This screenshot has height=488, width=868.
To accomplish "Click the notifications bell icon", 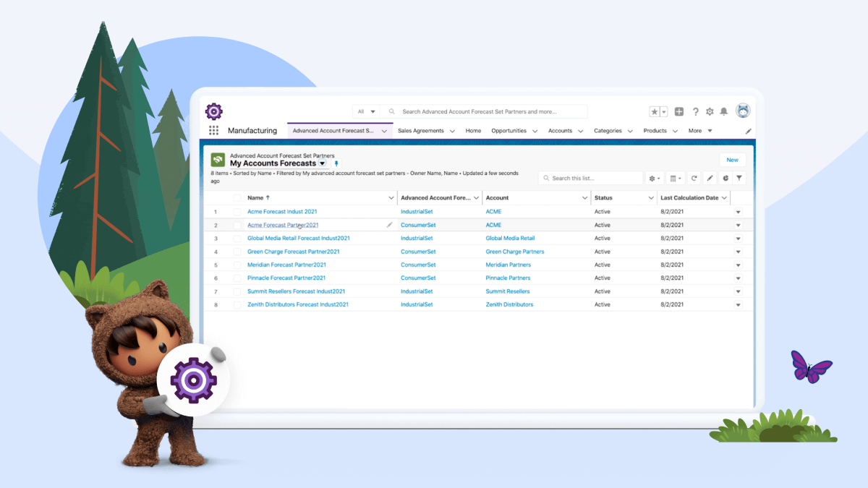I will 723,111.
